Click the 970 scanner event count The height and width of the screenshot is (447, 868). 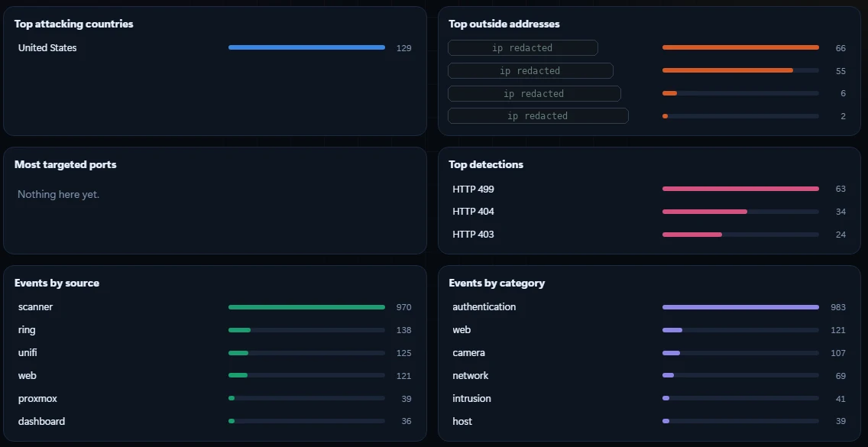[403, 307]
